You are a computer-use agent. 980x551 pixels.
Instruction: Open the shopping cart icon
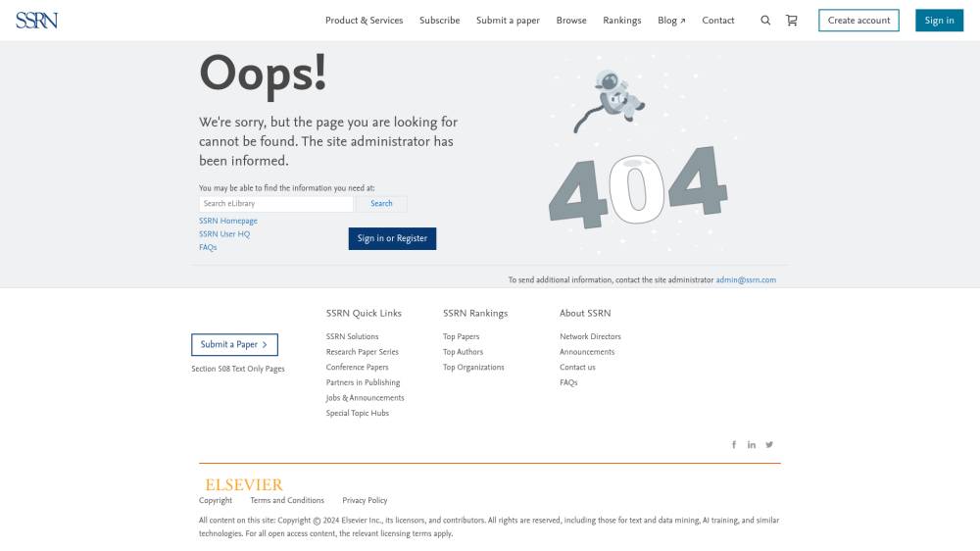tap(792, 21)
